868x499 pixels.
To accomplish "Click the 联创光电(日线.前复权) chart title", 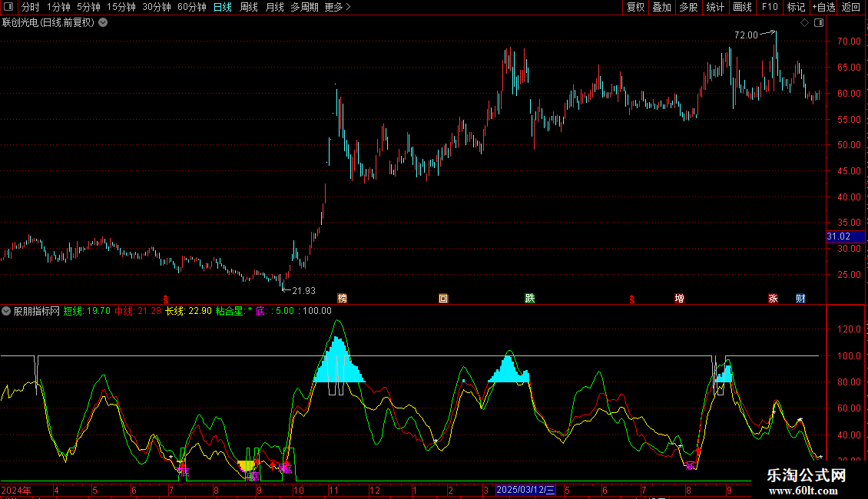I will [x=48, y=23].
